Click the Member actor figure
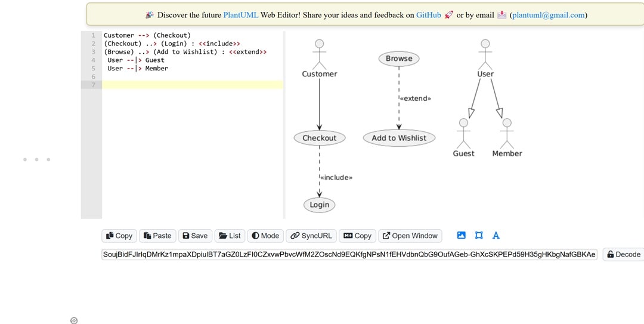Image resolution: width=644 pixels, height=324 pixels. [507, 138]
